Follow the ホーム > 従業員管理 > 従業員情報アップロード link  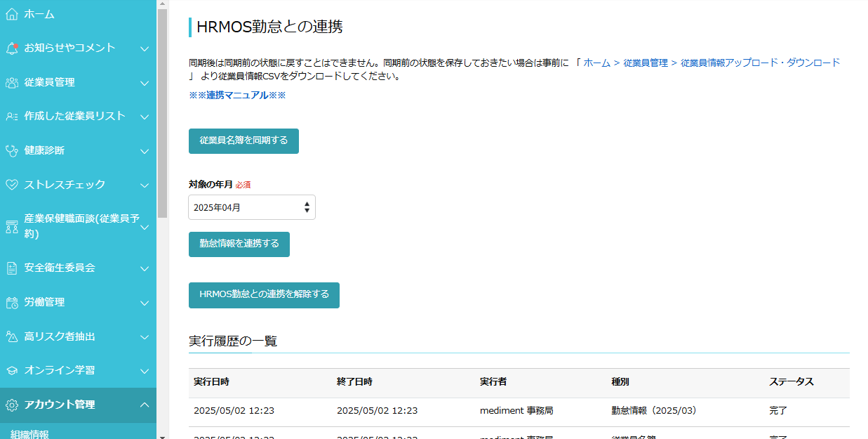[x=712, y=63]
